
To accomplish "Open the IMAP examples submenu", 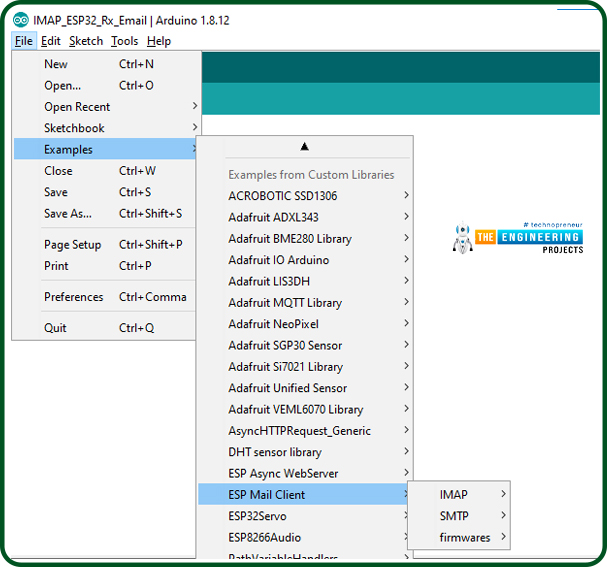I will tap(459, 494).
